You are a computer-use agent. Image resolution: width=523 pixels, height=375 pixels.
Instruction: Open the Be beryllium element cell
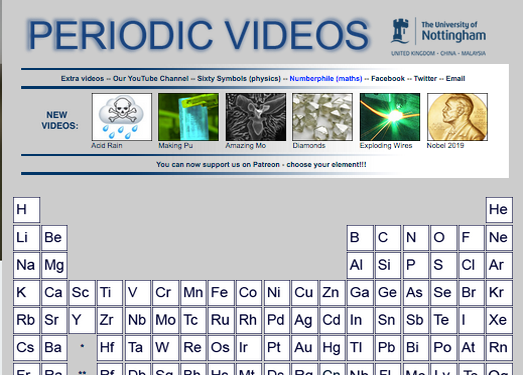(54, 238)
